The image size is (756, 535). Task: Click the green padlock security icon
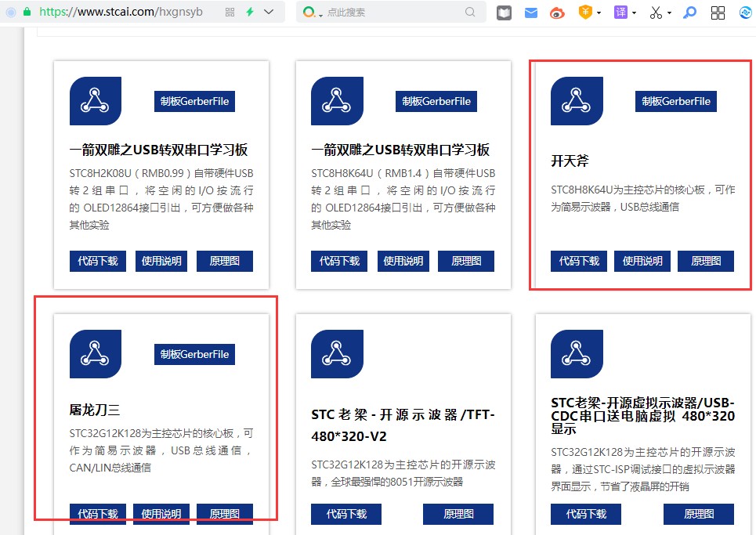pos(27,12)
